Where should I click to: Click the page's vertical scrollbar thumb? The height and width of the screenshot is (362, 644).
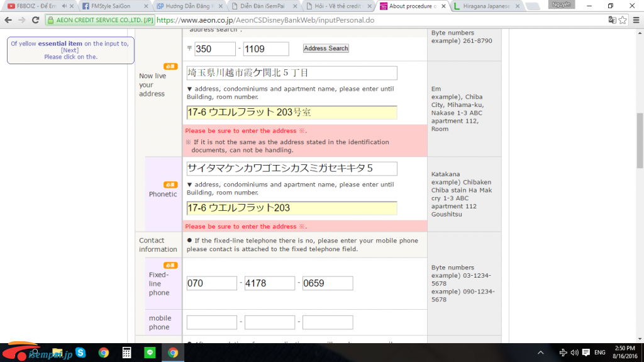[640, 141]
